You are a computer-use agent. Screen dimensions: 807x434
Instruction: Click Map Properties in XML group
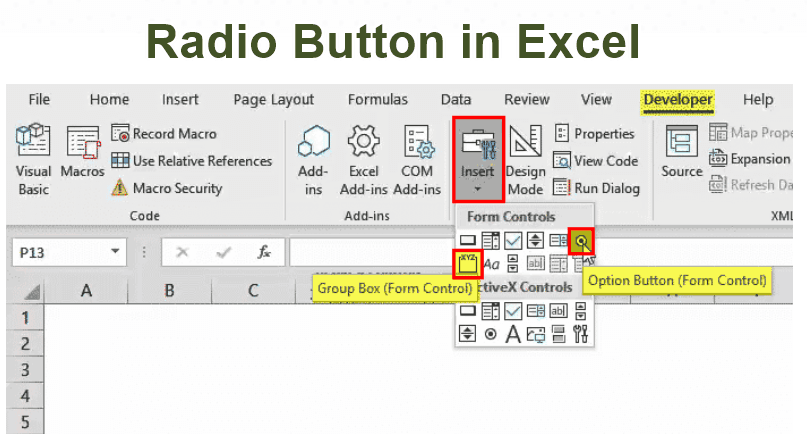(x=750, y=133)
